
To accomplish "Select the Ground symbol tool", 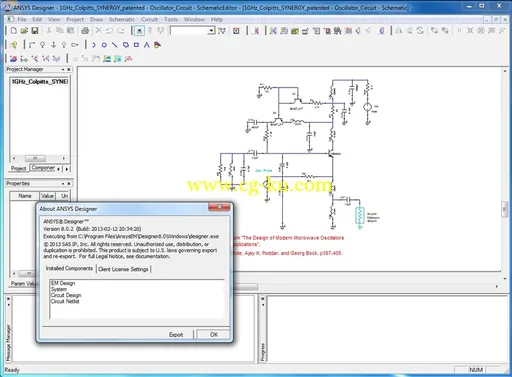I will 53,45.
